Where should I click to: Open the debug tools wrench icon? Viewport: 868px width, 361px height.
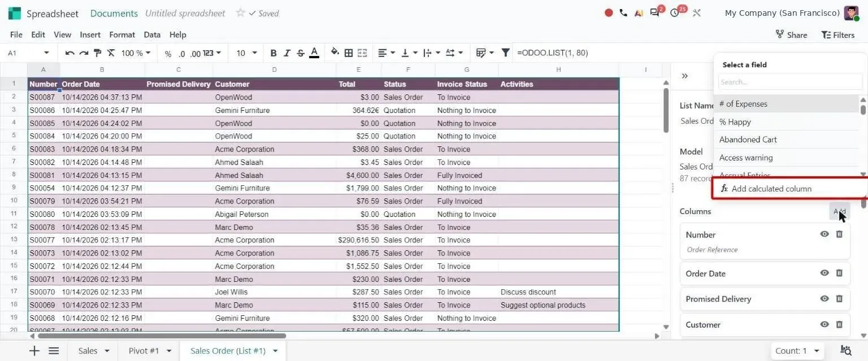[x=697, y=12]
